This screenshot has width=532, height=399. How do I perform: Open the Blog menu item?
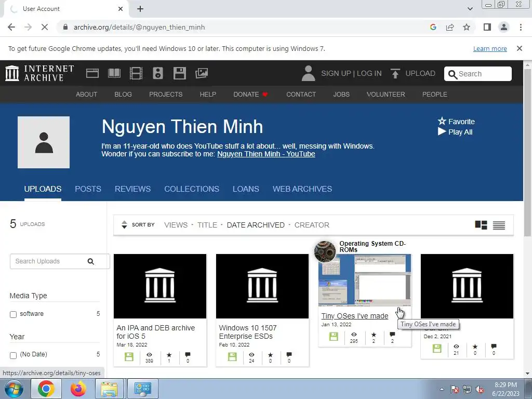[123, 95]
